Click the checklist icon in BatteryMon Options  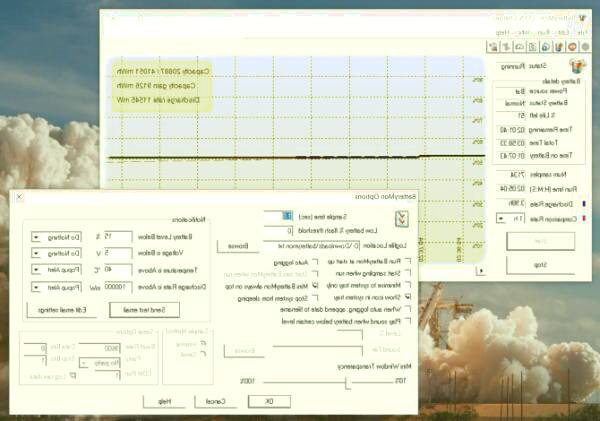click(402, 218)
